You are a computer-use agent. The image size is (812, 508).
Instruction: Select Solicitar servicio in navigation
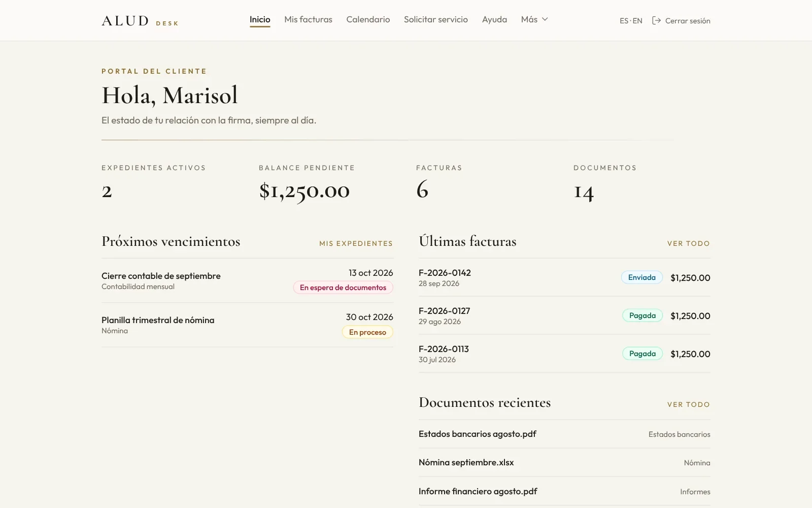(x=436, y=19)
